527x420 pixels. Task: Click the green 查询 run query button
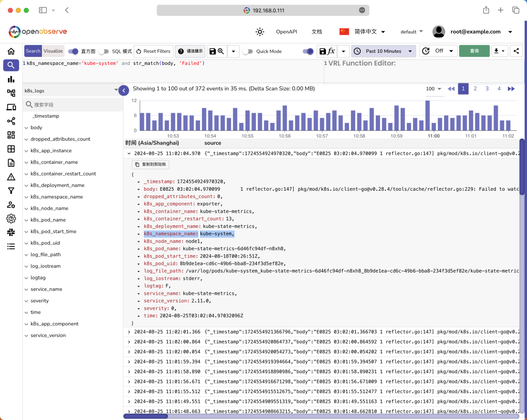coord(474,51)
